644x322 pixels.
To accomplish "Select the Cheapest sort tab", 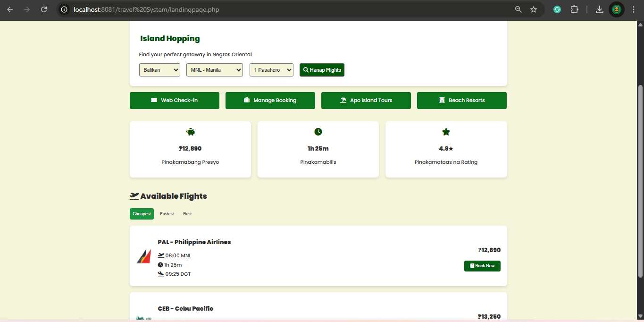I will [x=142, y=214].
